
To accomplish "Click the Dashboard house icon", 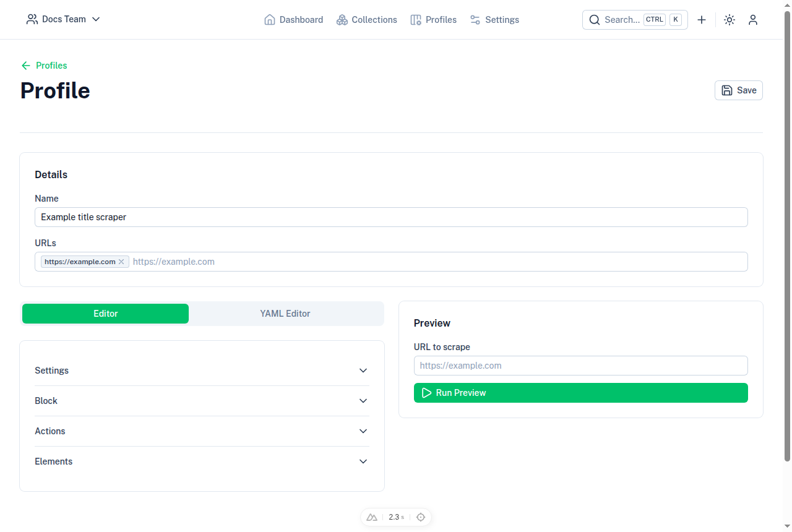I will click(269, 20).
